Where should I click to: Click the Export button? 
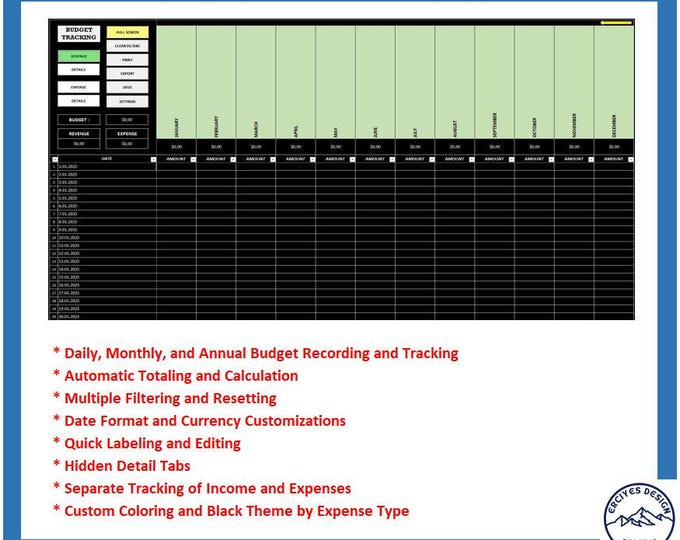click(x=128, y=74)
